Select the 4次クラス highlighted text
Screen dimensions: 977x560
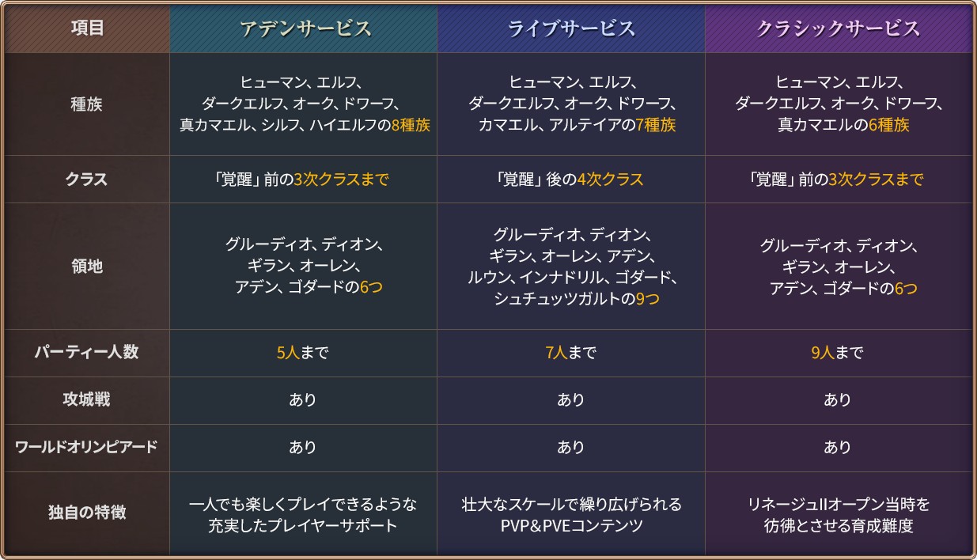tap(610, 180)
